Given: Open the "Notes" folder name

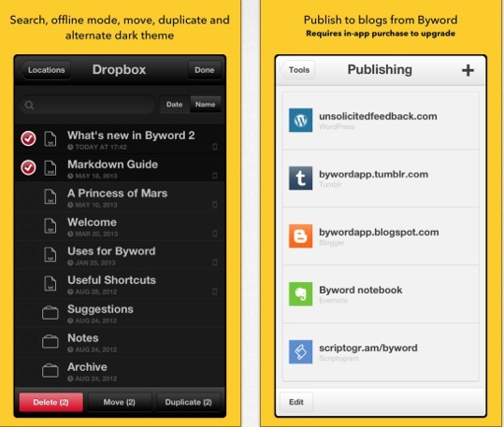Looking at the screenshot, I should (x=83, y=338).
